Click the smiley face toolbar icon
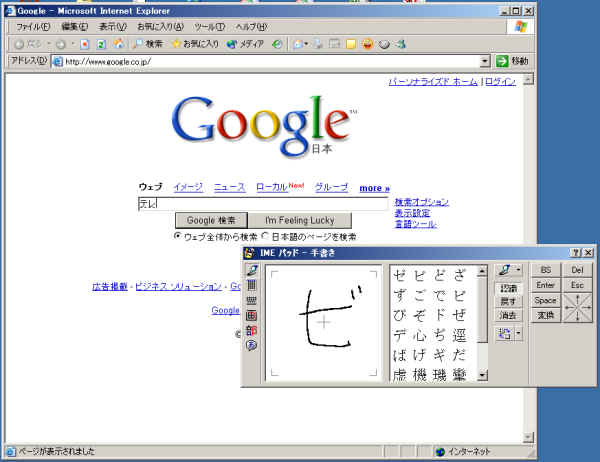 pos(367,44)
